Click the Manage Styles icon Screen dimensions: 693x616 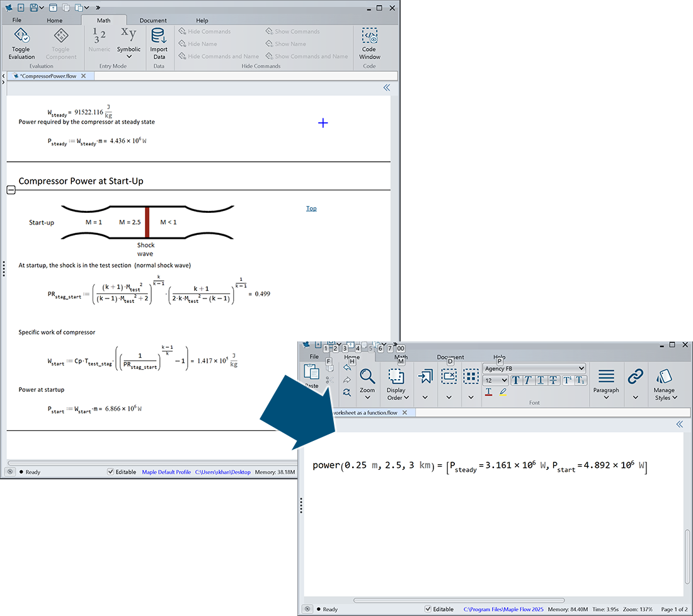pyautogui.click(x=663, y=377)
